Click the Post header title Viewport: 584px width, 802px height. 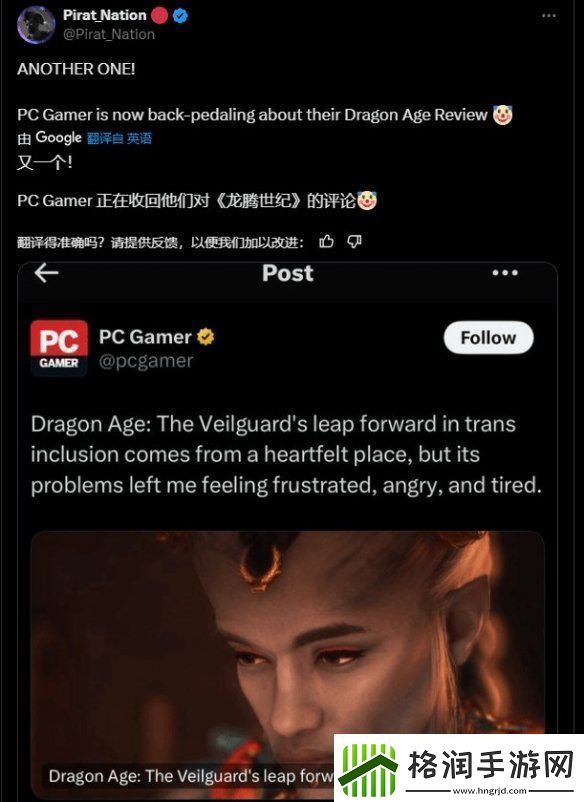[287, 273]
